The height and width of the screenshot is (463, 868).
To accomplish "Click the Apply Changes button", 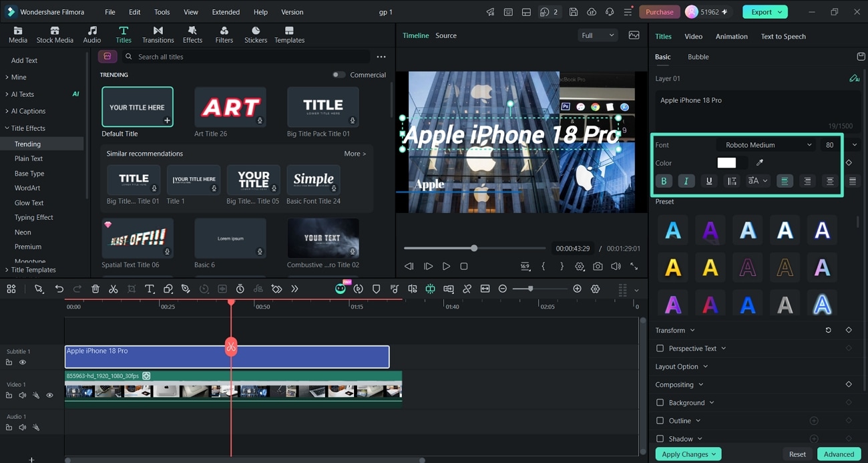I will click(x=688, y=454).
